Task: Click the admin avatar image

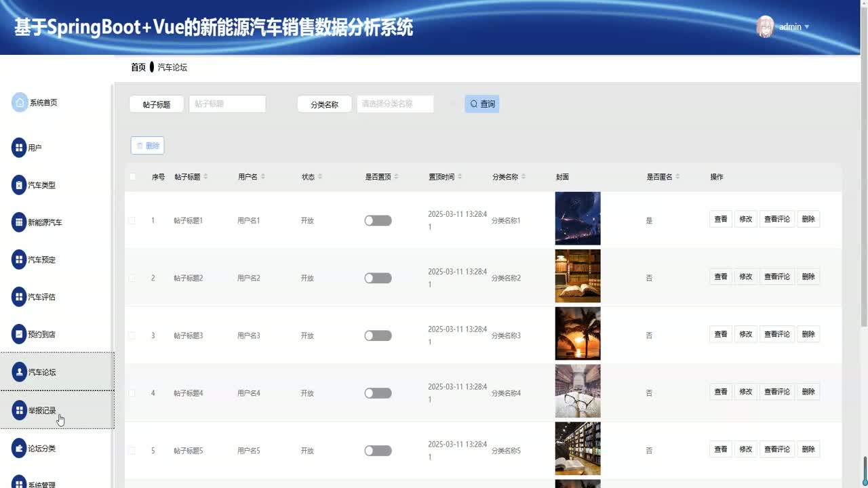Action: click(x=765, y=26)
